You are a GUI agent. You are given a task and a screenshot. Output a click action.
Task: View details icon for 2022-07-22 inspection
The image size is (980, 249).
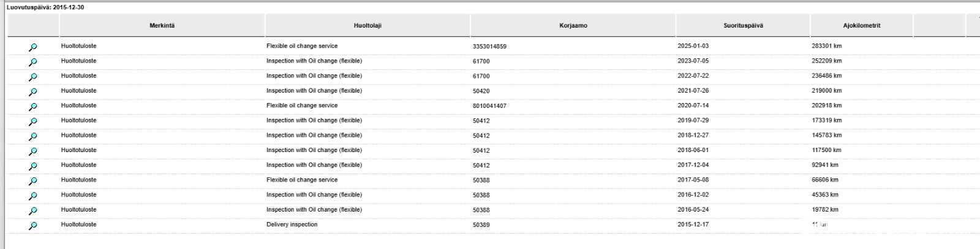point(33,77)
